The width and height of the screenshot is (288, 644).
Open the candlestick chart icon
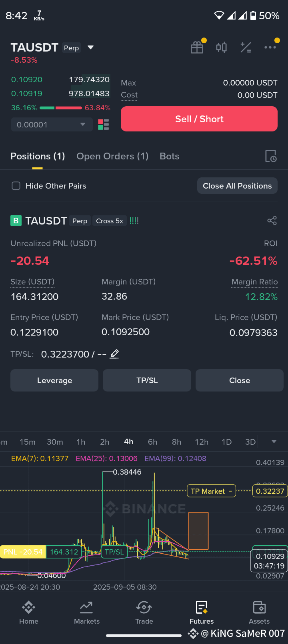pyautogui.click(x=221, y=48)
